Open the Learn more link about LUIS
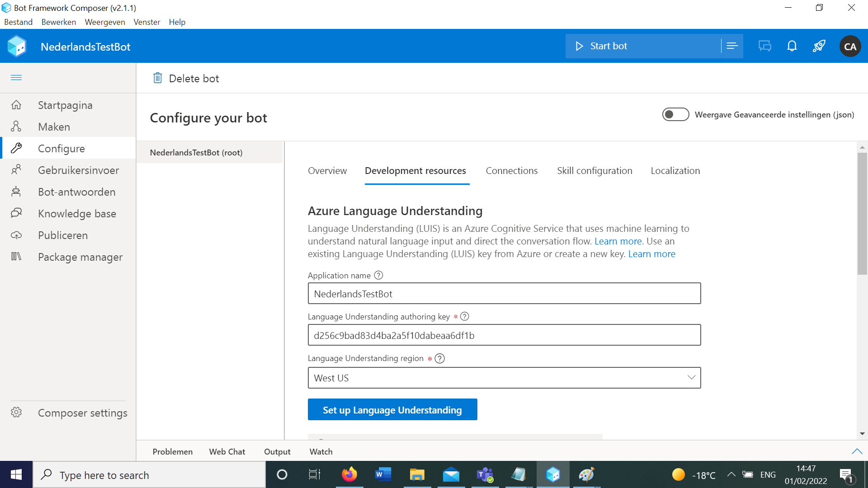 618,241
